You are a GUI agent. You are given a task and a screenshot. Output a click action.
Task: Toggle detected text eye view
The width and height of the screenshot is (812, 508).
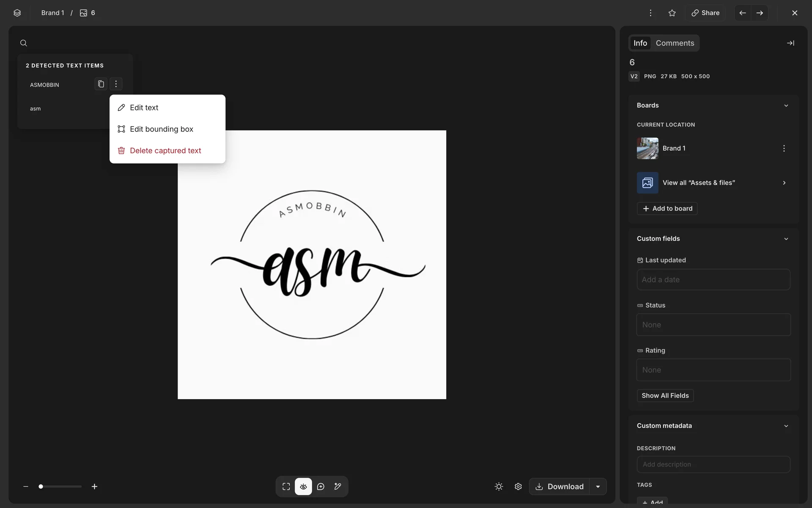pyautogui.click(x=303, y=486)
